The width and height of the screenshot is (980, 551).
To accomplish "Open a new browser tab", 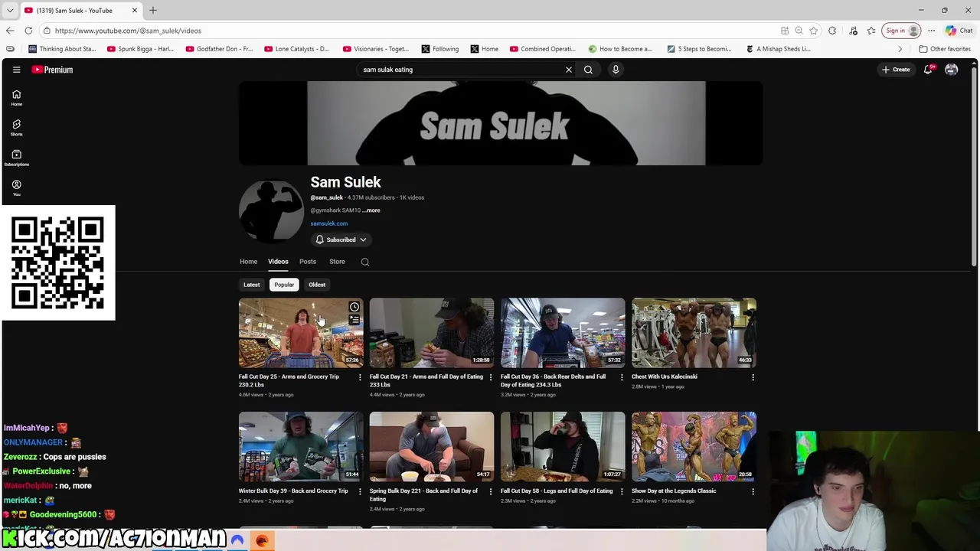I will tap(153, 10).
